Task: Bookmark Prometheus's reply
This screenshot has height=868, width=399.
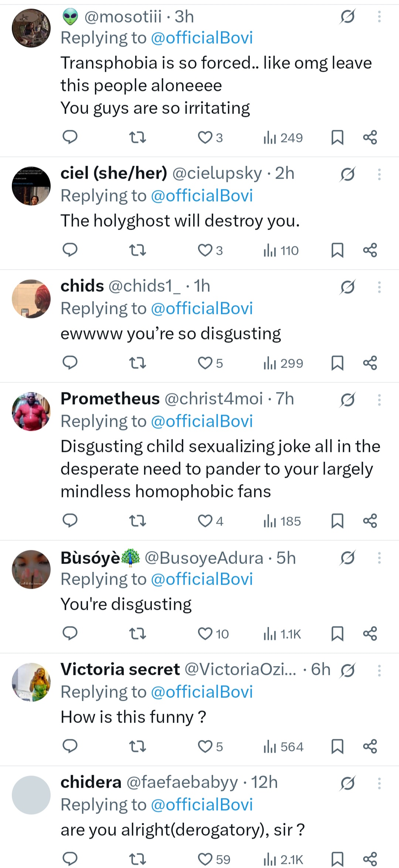Action: click(337, 521)
